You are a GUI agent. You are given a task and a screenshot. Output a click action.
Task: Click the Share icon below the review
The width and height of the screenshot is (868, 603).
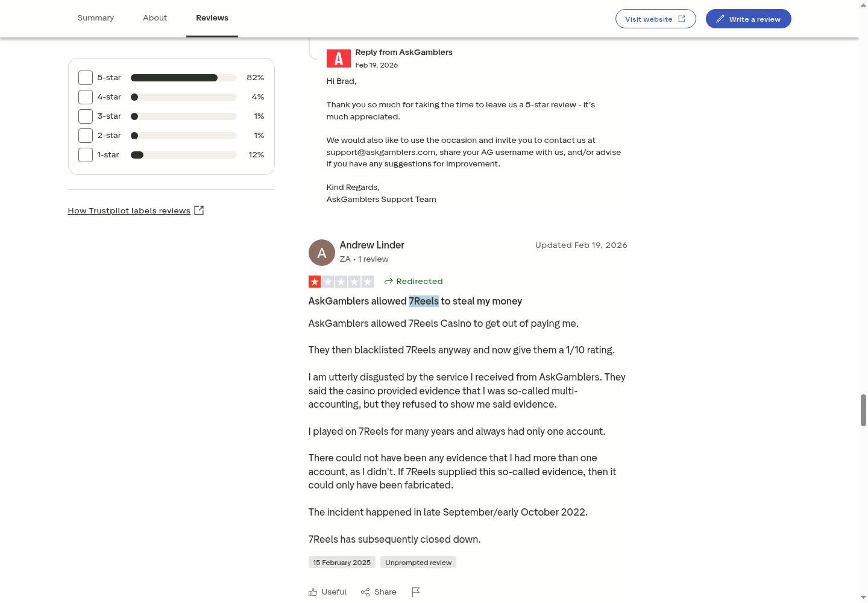pyautogui.click(x=365, y=592)
